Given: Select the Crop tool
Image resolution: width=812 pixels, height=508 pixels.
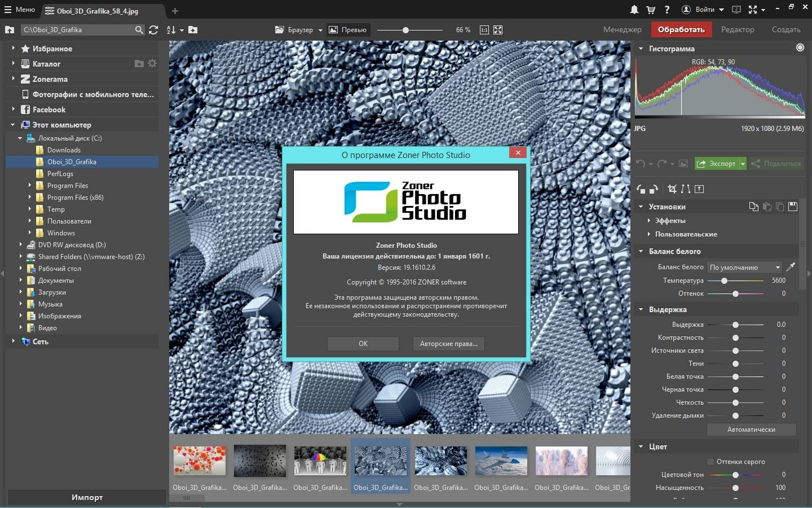Looking at the screenshot, I should click(x=672, y=189).
